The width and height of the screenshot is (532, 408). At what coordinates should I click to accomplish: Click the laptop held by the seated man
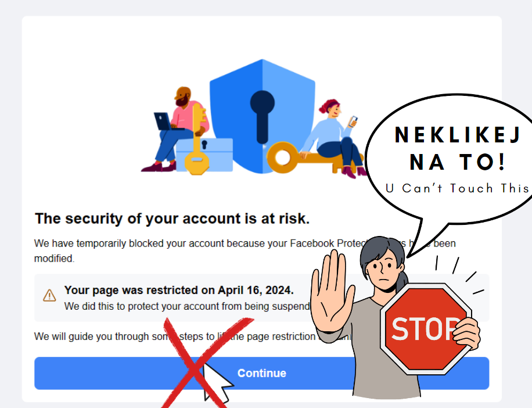(x=163, y=121)
